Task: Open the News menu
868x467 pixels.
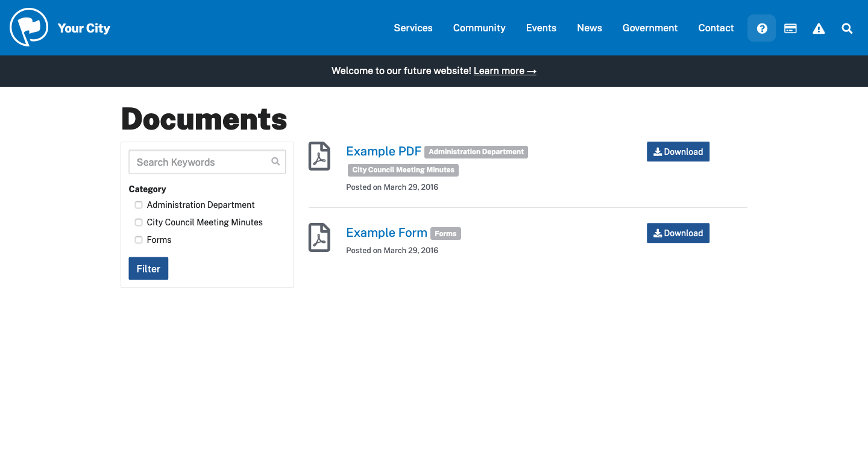Action: tap(590, 28)
